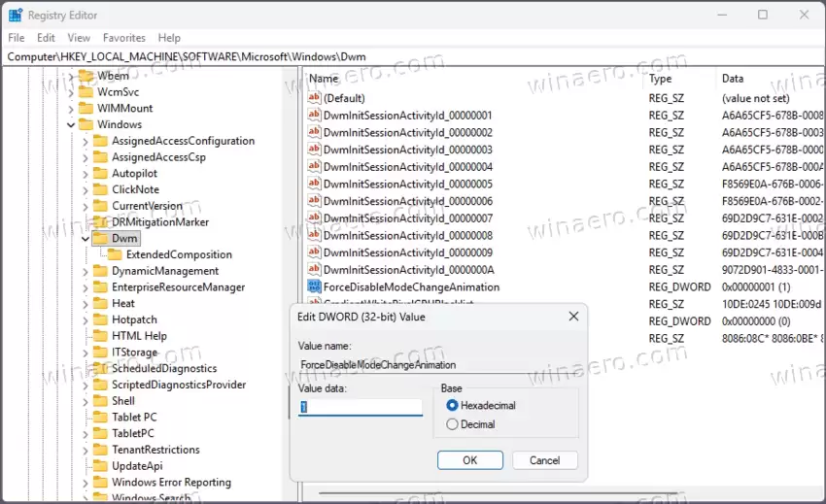
Task: Click the Registry Editor app icon in title bar
Action: pos(16,16)
